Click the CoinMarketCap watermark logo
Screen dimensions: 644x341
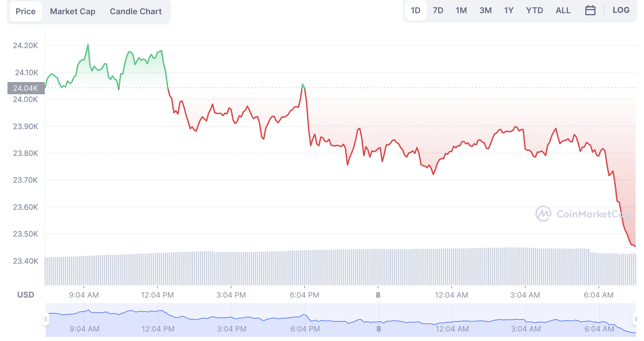(582, 214)
